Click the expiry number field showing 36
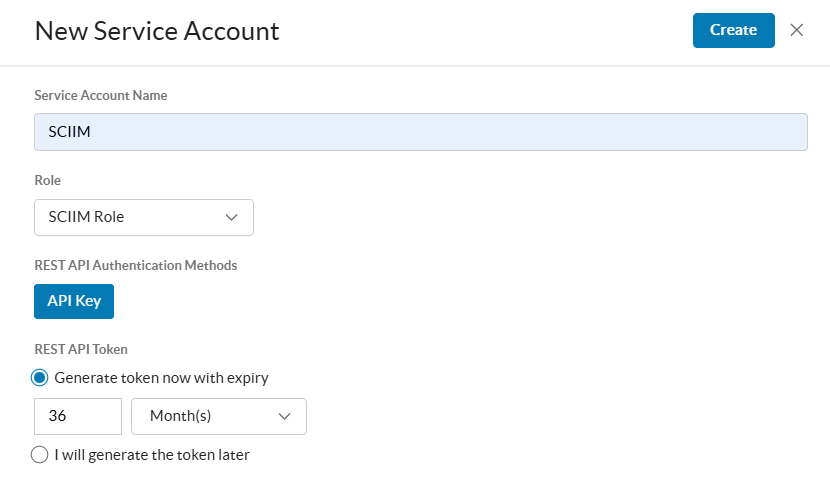Screen dimensions: 830x498 (77, 416)
